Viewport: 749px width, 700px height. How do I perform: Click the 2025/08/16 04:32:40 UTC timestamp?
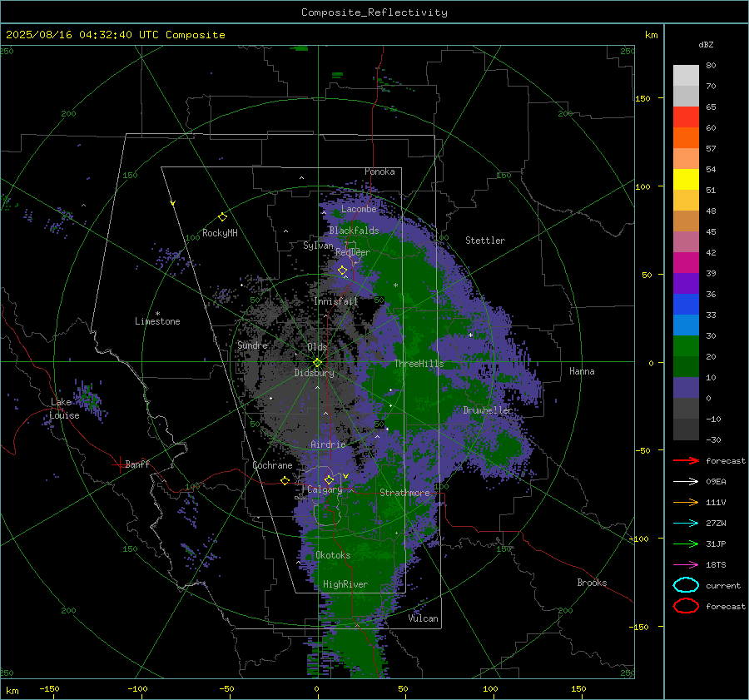point(115,35)
